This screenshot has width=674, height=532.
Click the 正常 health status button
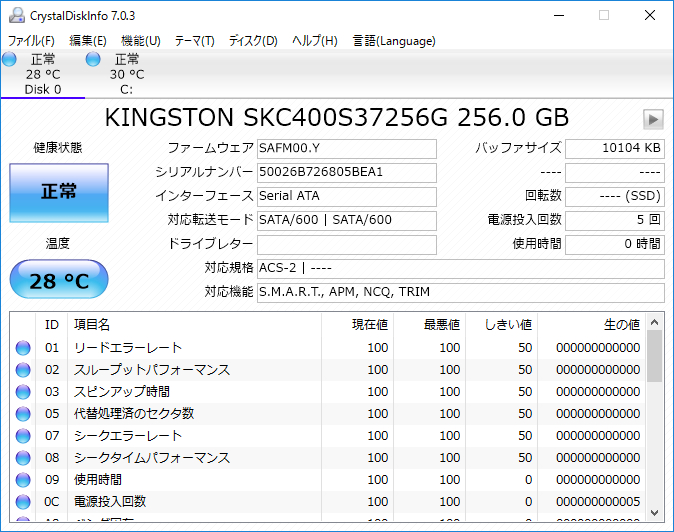pos(58,192)
